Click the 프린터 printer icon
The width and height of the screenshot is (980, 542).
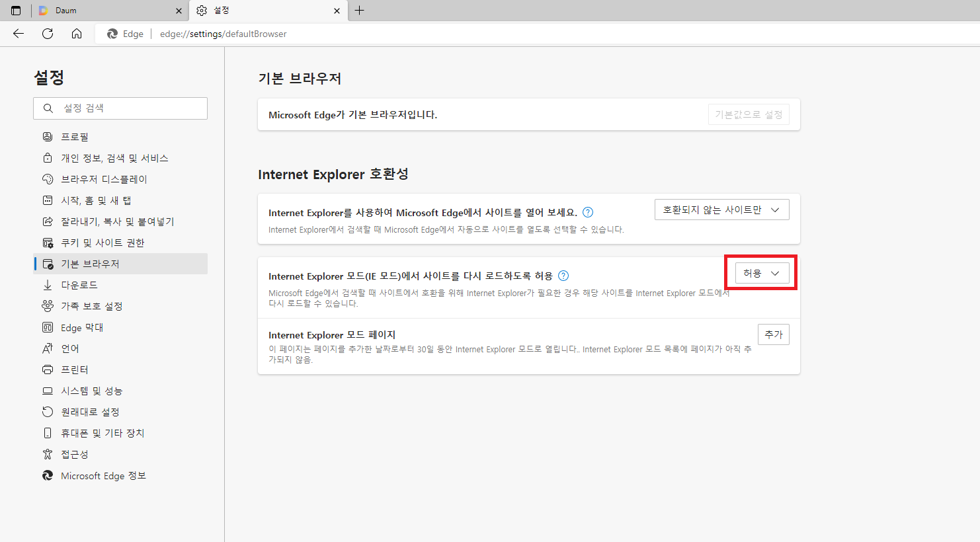tap(48, 369)
